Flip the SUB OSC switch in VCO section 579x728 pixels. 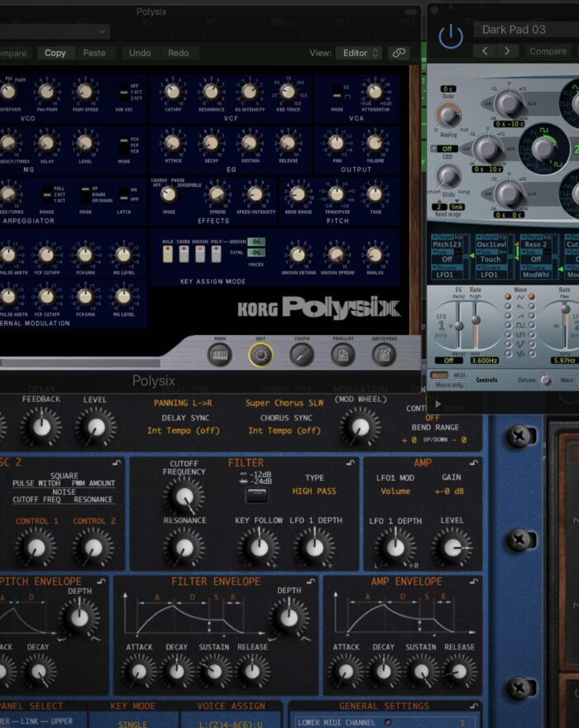tap(123, 93)
